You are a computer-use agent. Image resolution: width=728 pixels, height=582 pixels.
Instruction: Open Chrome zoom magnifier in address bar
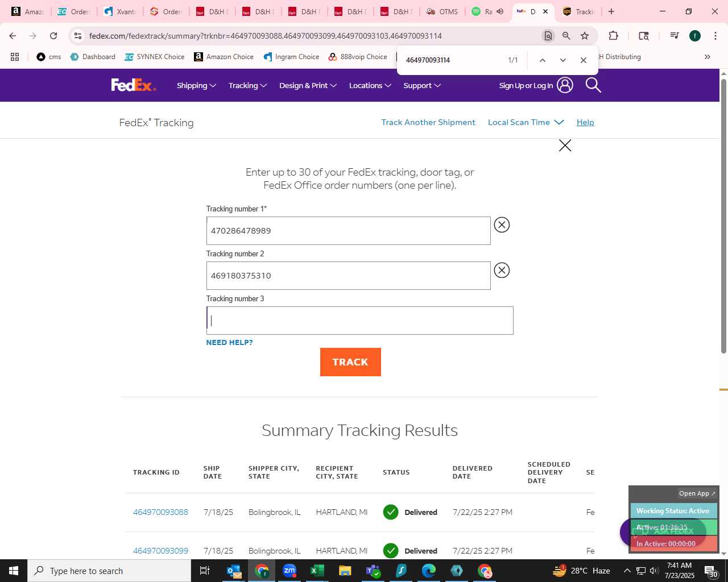pyautogui.click(x=566, y=36)
